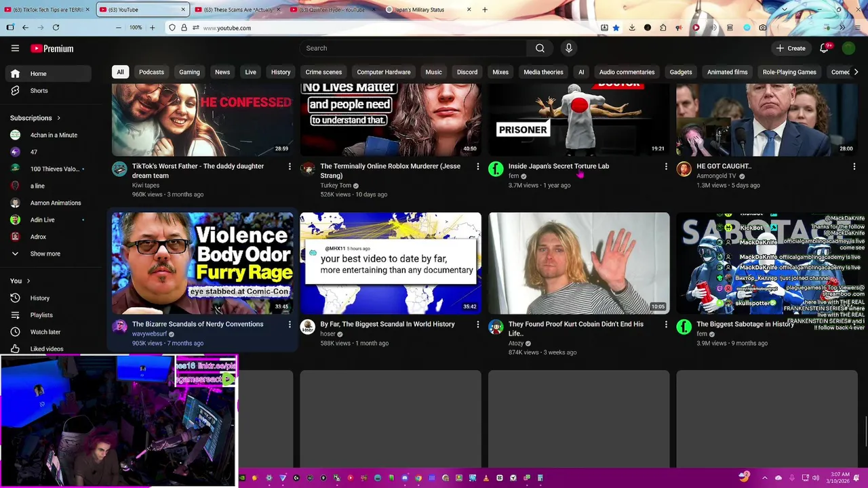Close the active YouTube browser tab

[x=183, y=9]
